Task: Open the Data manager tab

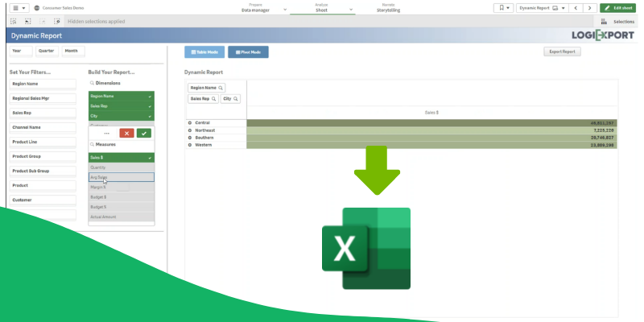Action: tap(257, 8)
